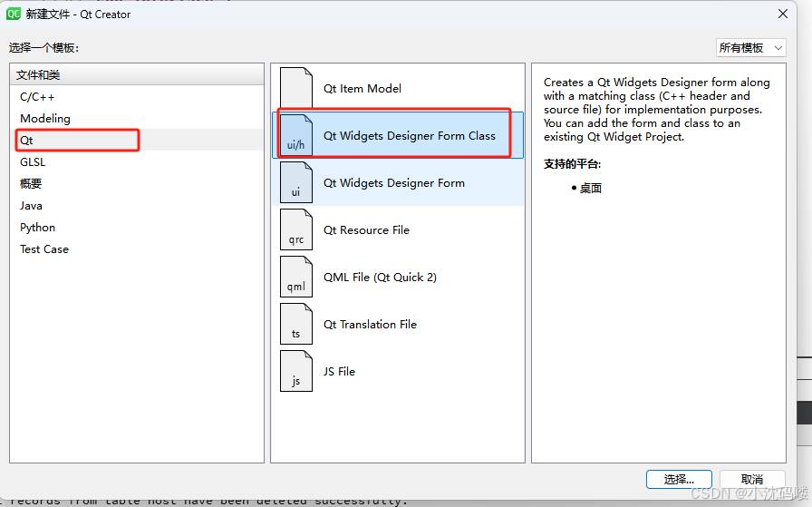Select the C/C++ category
This screenshot has width=812, height=507.
[38, 96]
